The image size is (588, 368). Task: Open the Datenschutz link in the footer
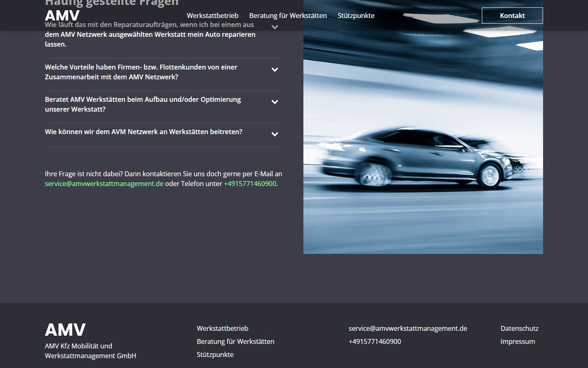[519, 328]
